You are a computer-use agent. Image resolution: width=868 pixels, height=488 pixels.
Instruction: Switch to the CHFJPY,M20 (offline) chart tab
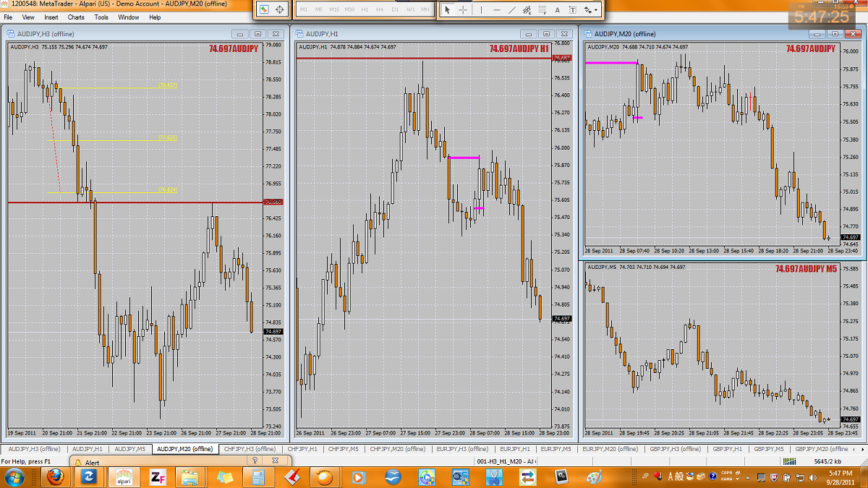pos(399,449)
